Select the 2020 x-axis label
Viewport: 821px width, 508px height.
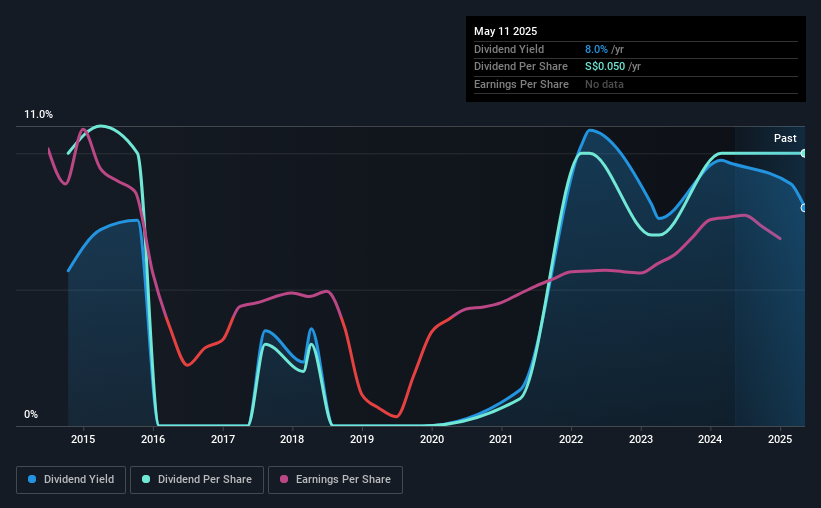pyautogui.click(x=432, y=439)
